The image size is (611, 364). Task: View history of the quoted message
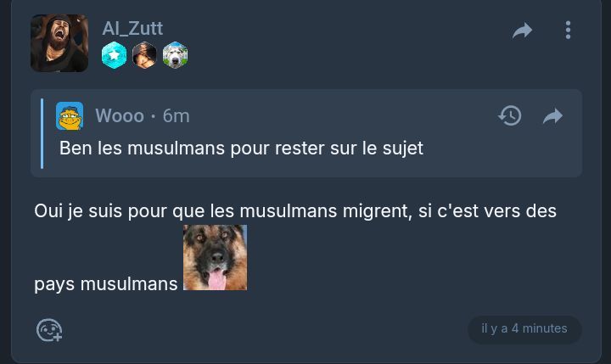coord(510,115)
